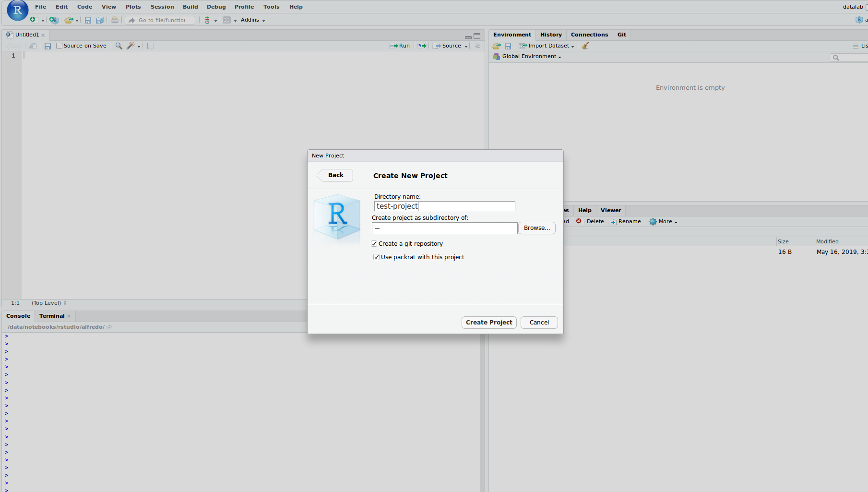Image resolution: width=868 pixels, height=492 pixels.
Task: Click the save all documents icon
Action: [x=99, y=20]
